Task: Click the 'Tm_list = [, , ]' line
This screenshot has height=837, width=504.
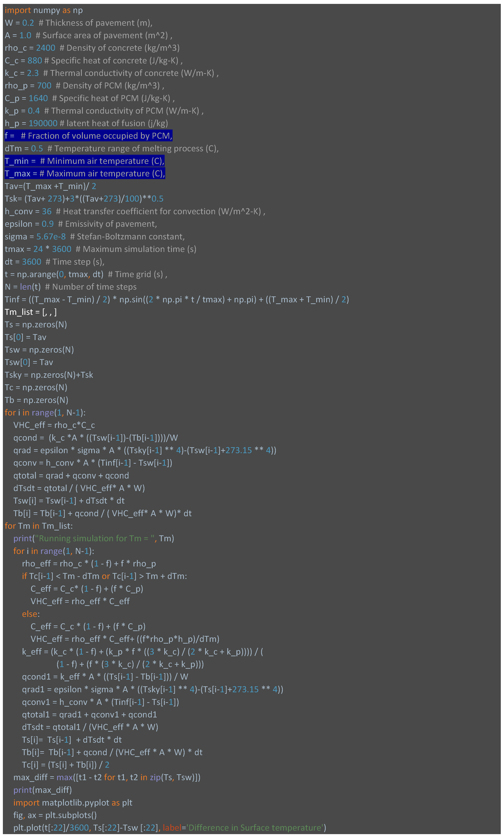Action: click(x=31, y=312)
